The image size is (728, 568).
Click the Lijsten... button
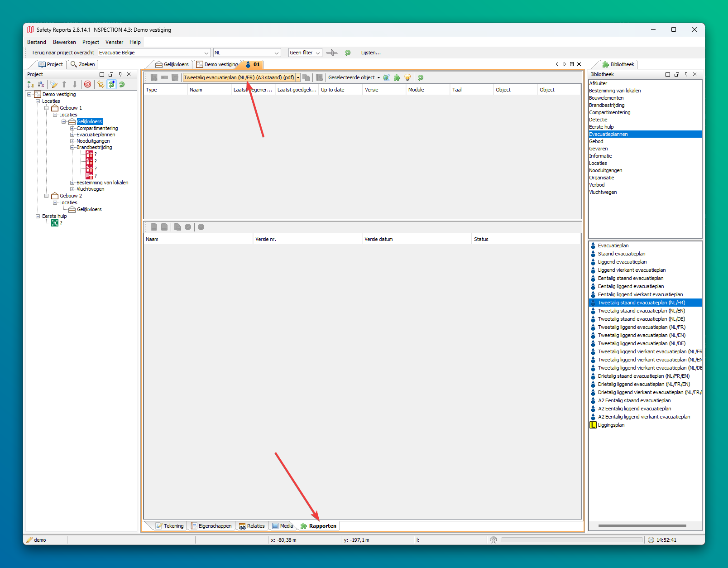(x=371, y=53)
